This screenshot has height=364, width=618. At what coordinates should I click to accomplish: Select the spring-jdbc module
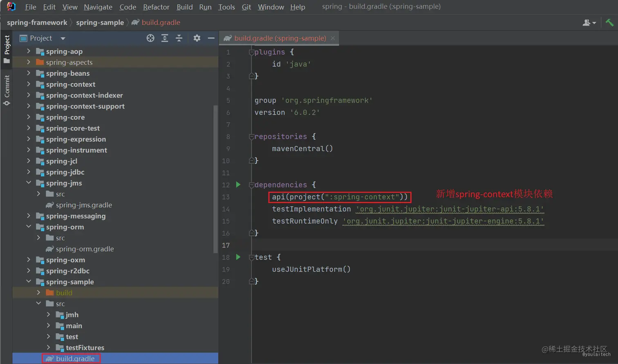(x=65, y=172)
